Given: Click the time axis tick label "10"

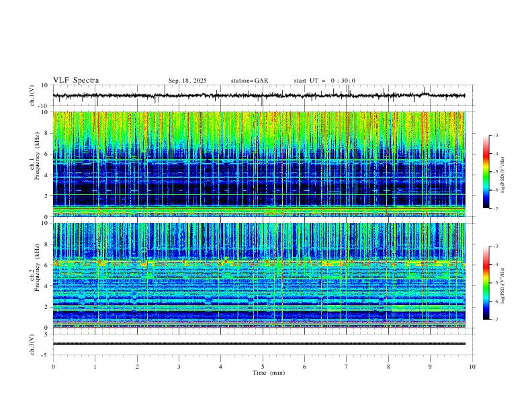Looking at the screenshot, I should tap(472, 367).
